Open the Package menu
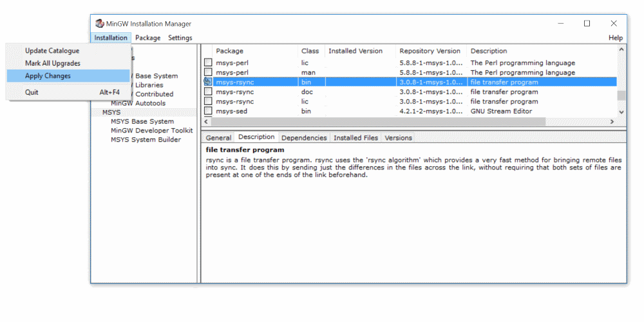 point(148,38)
